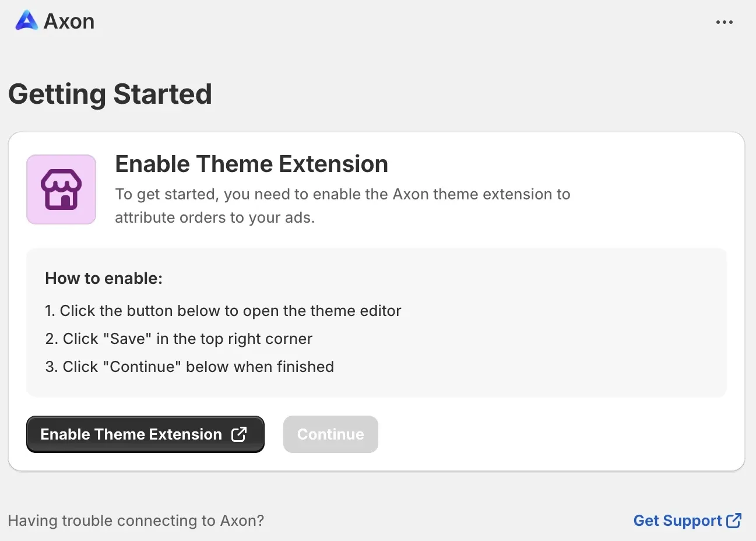Click the Getting Started page heading
Image resolution: width=756 pixels, height=541 pixels.
110,93
